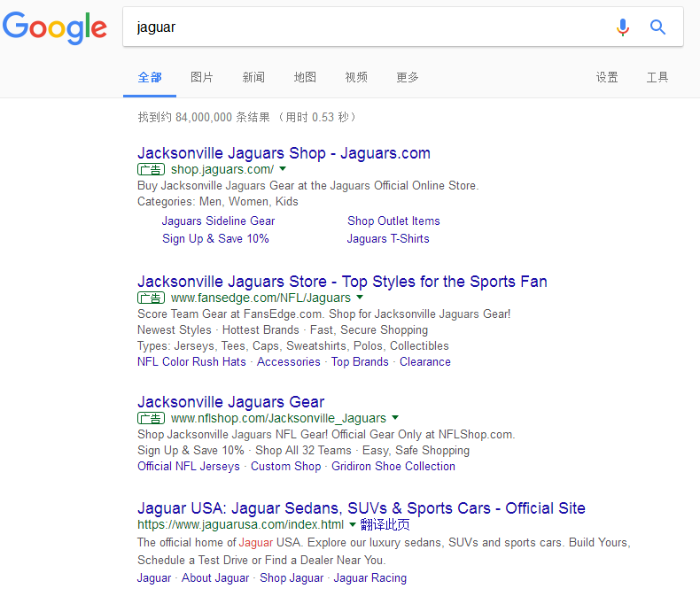
Task: Expand dropdown arrow beside nflshop.com URL
Action: [395, 418]
